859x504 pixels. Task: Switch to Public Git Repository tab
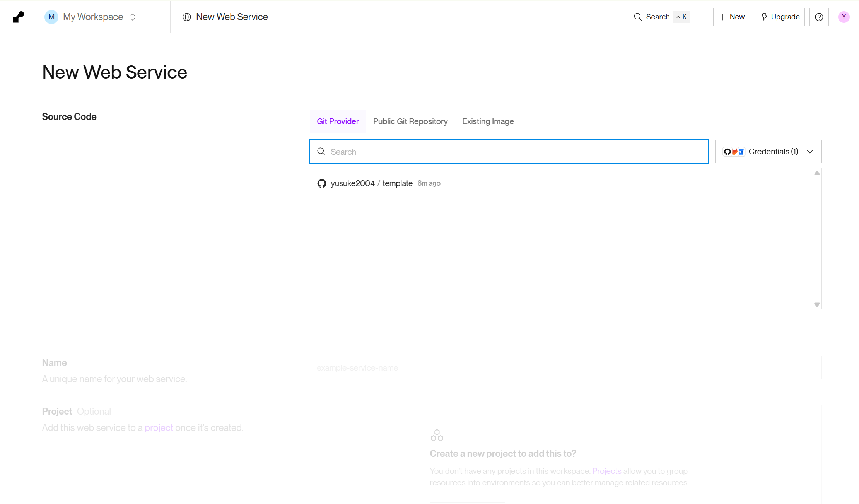(410, 121)
